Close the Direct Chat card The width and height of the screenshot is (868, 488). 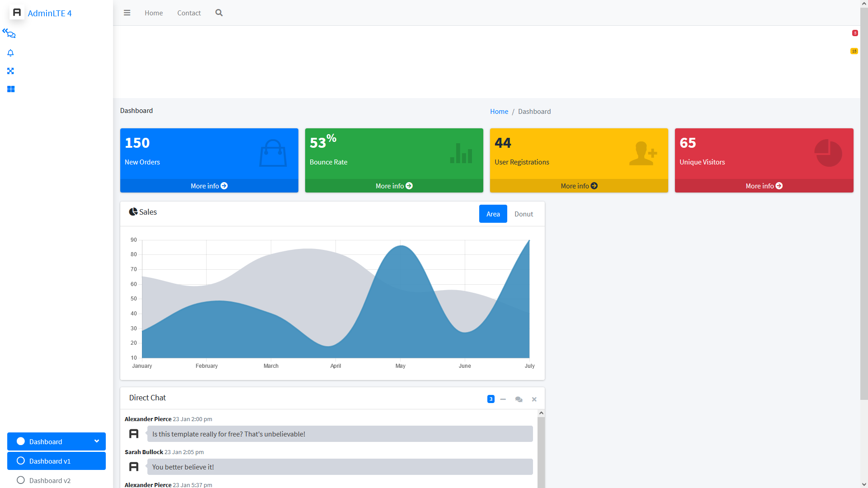[534, 399]
